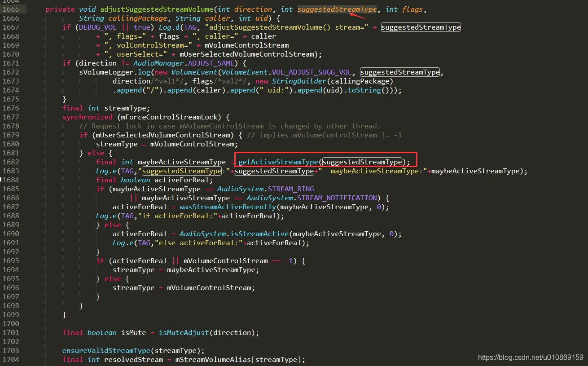Viewport: 588px width, 366px height.
Task: Click the ensureValidStreamType call
Action: (105, 351)
